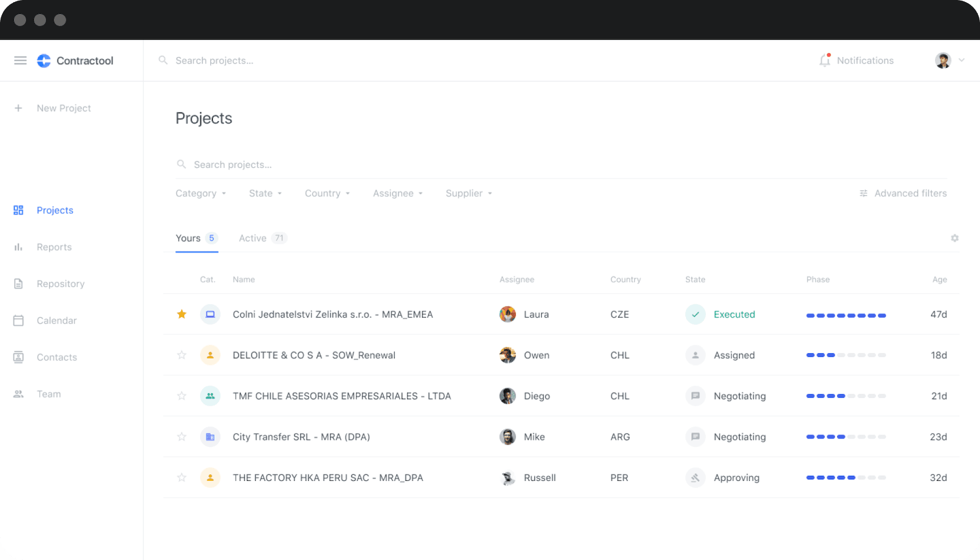Expand the user account chevron menu
Screen dimensions: 980x560
click(x=962, y=60)
